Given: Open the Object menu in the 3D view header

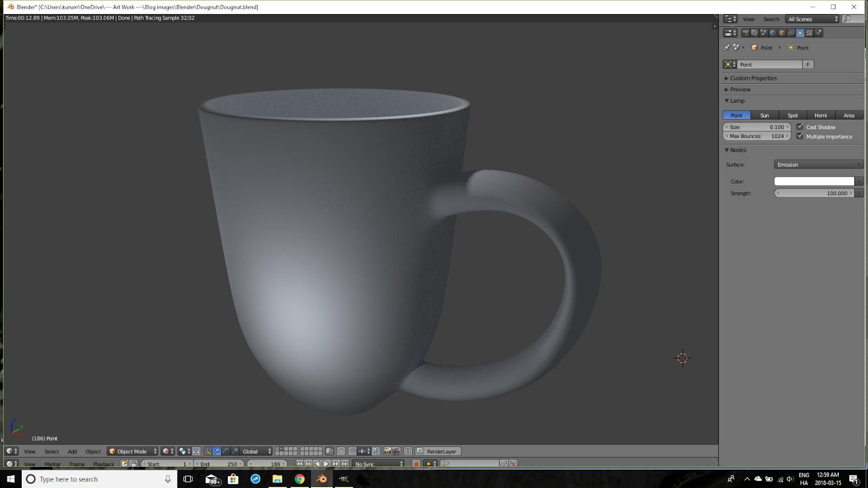Looking at the screenshot, I should [93, 451].
